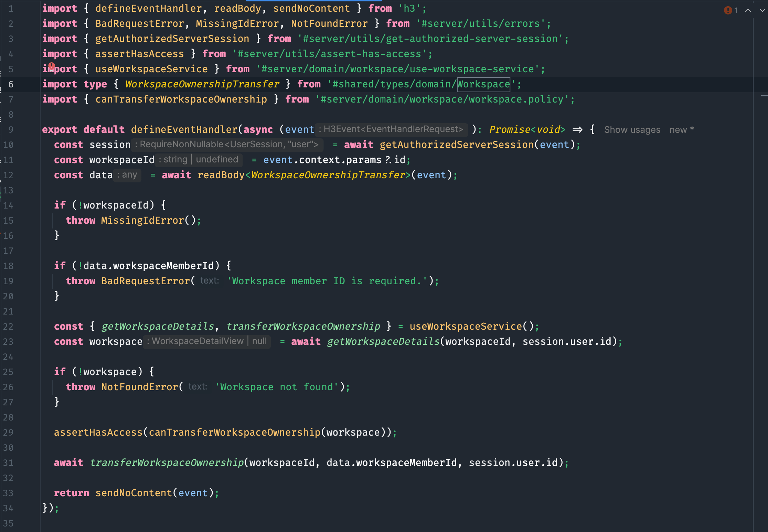The width and height of the screenshot is (768, 532).
Task: Click readBody on line 12
Action: (x=221, y=175)
